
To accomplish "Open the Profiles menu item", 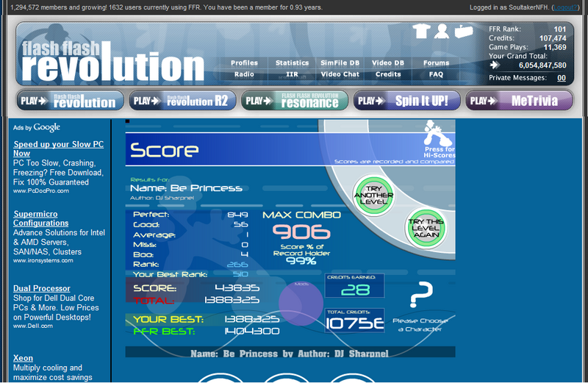I will tap(244, 63).
